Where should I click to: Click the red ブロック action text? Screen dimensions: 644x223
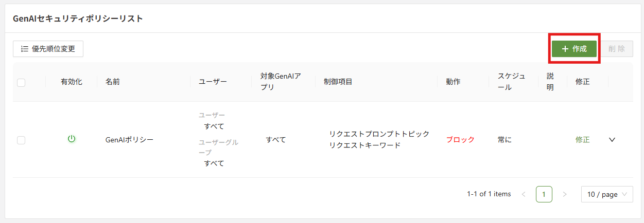pos(460,140)
